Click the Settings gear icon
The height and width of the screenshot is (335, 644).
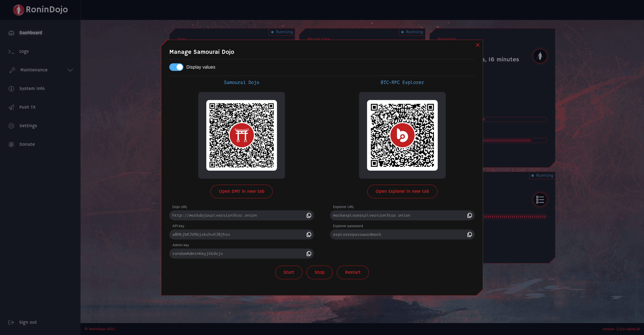coord(11,126)
